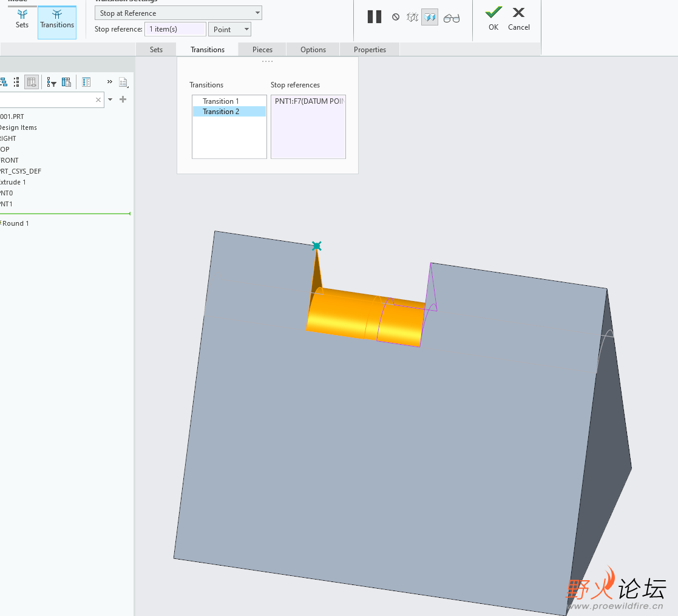
Task: Click the Stop reference collector field
Action: point(175,29)
